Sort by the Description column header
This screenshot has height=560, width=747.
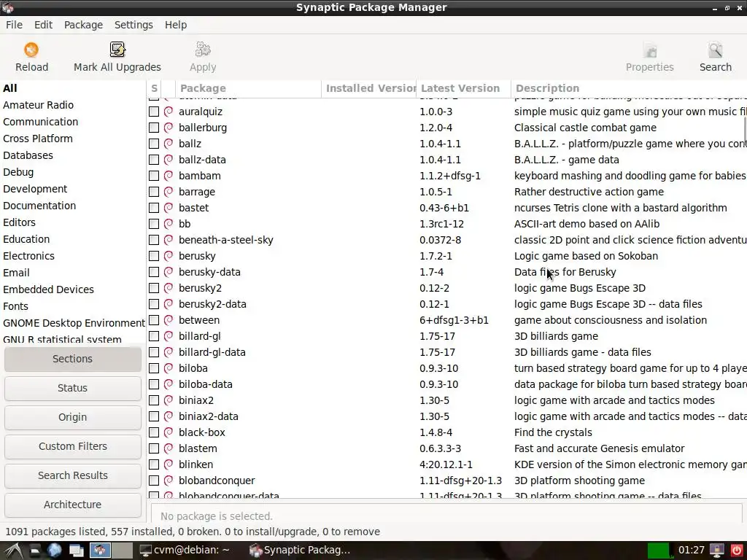(x=629, y=88)
